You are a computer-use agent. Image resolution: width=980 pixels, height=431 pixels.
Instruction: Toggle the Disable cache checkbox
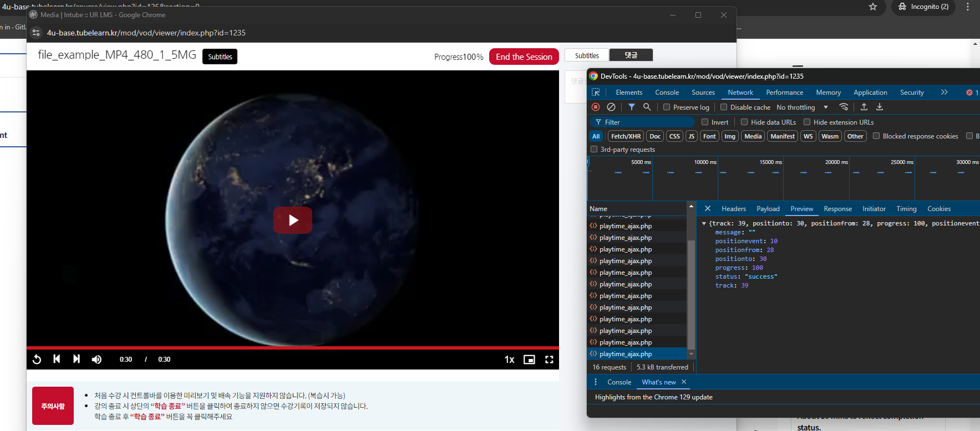pyautogui.click(x=724, y=107)
